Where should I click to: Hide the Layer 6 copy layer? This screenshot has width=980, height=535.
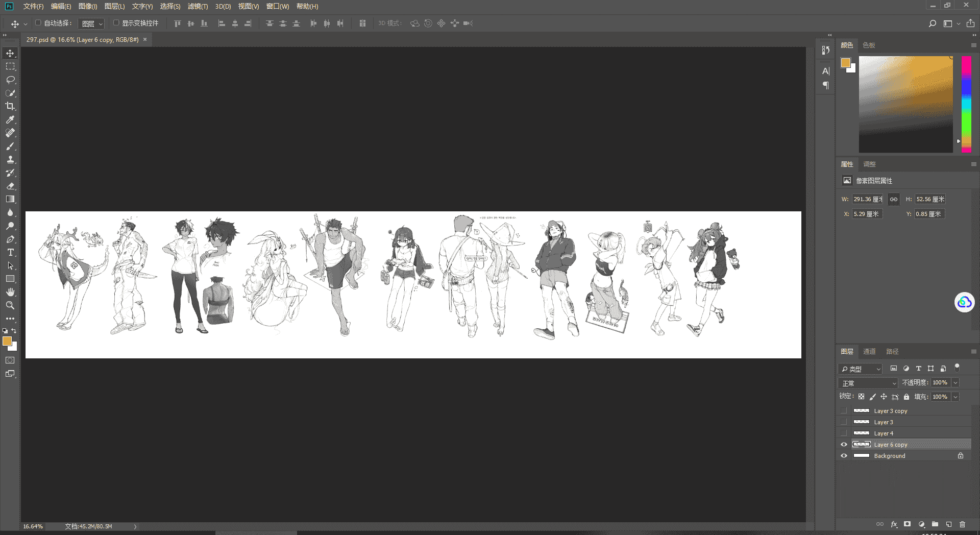coord(844,445)
